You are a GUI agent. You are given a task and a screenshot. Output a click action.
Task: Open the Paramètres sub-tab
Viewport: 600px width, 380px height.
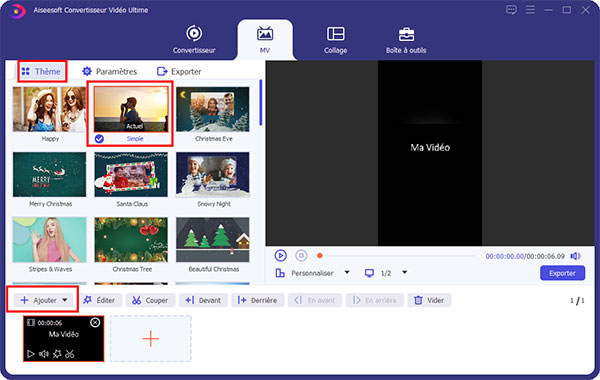point(109,71)
